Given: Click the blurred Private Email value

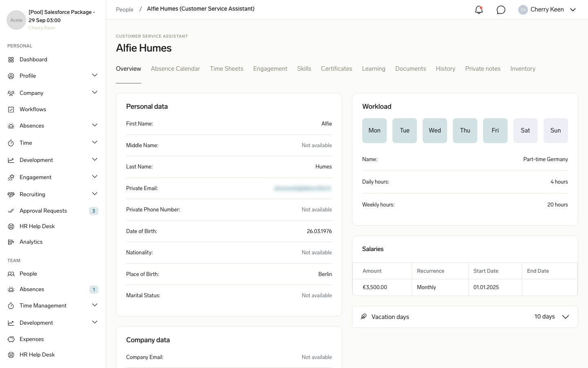Looking at the screenshot, I should click(303, 188).
